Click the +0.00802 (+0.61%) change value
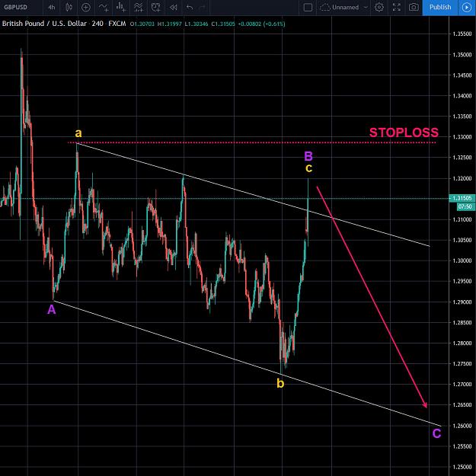Image resolution: width=476 pixels, height=476 pixels. (261, 24)
